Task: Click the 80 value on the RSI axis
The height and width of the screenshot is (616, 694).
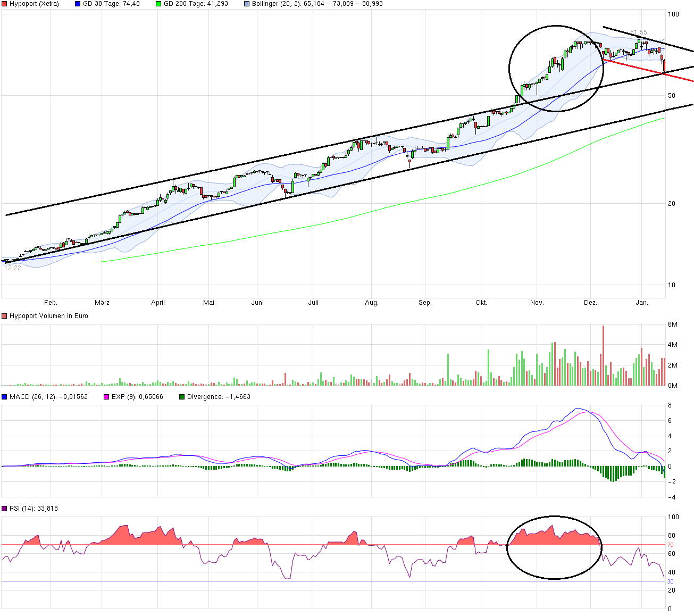Action: (672, 536)
